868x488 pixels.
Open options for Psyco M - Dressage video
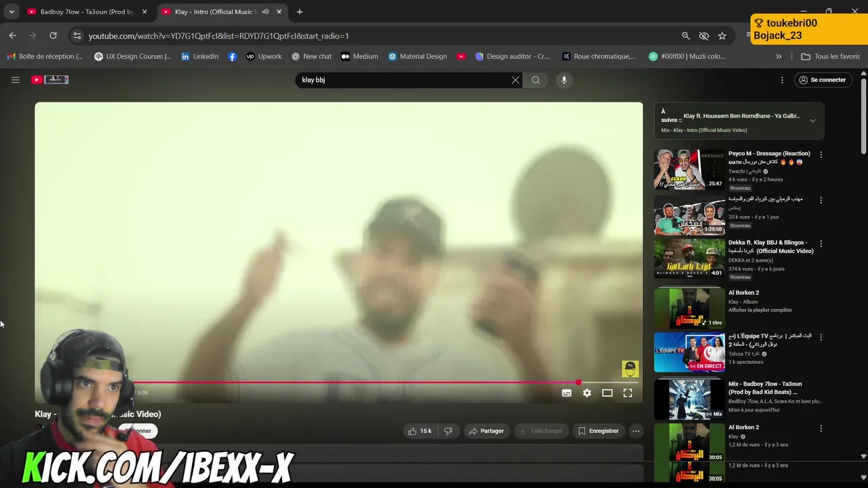[x=821, y=155]
